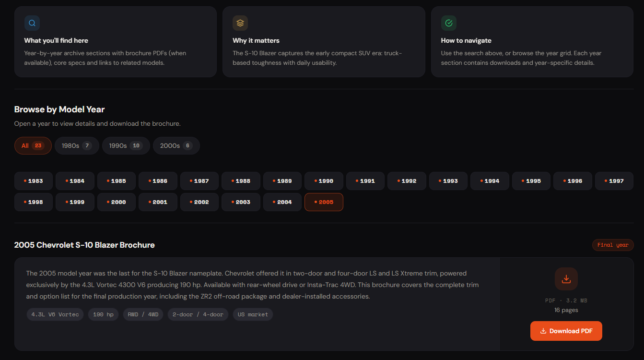Open the 1984 model year
The image size is (644, 360).
(x=75, y=181)
